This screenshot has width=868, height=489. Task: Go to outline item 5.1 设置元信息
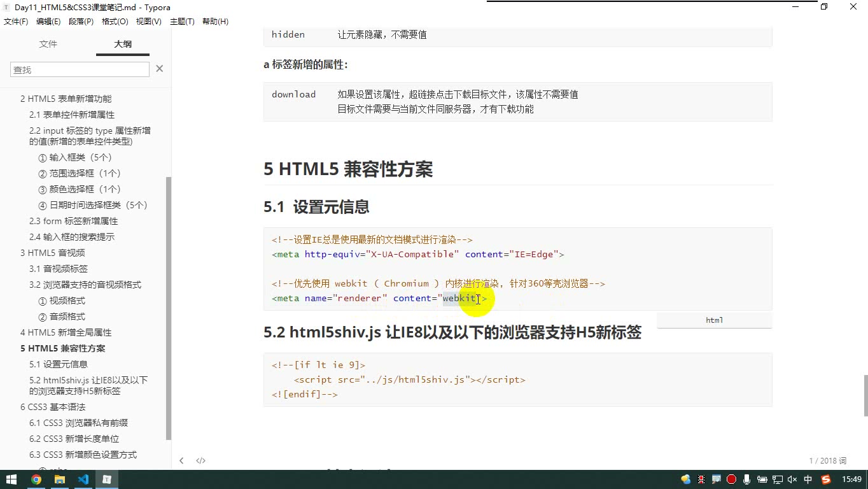59,364
